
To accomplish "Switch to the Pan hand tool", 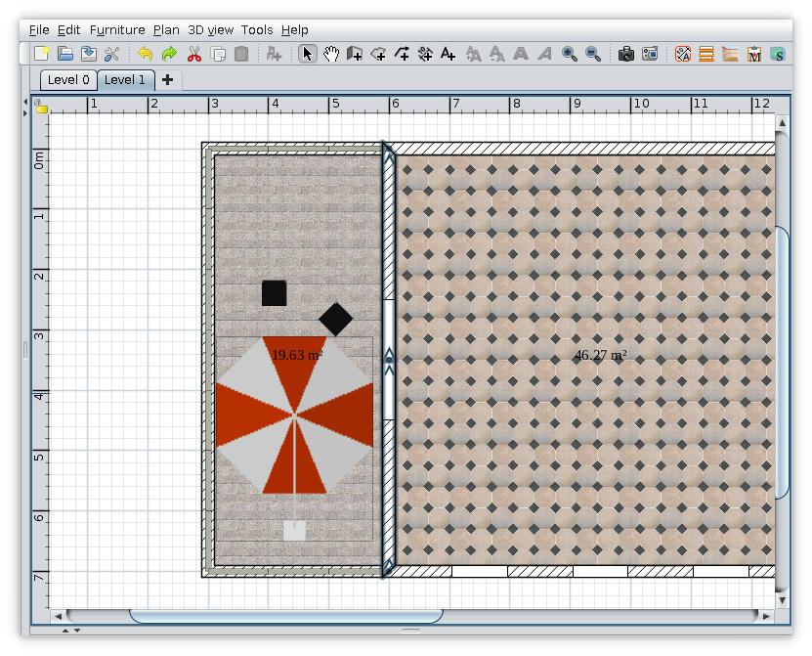I will pyautogui.click(x=331, y=54).
